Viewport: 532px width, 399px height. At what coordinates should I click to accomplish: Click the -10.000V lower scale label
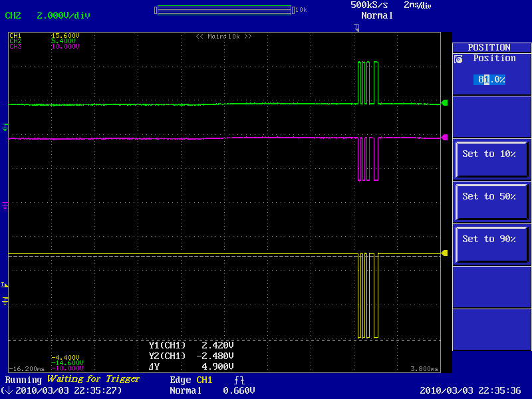(67, 368)
